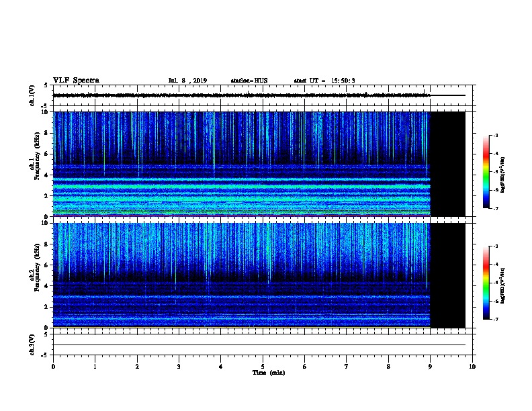Viewport: 532px width, 411px height.
Task: Click the ch.1 colorbar log(PSD) unit label
Action: click(x=502, y=175)
